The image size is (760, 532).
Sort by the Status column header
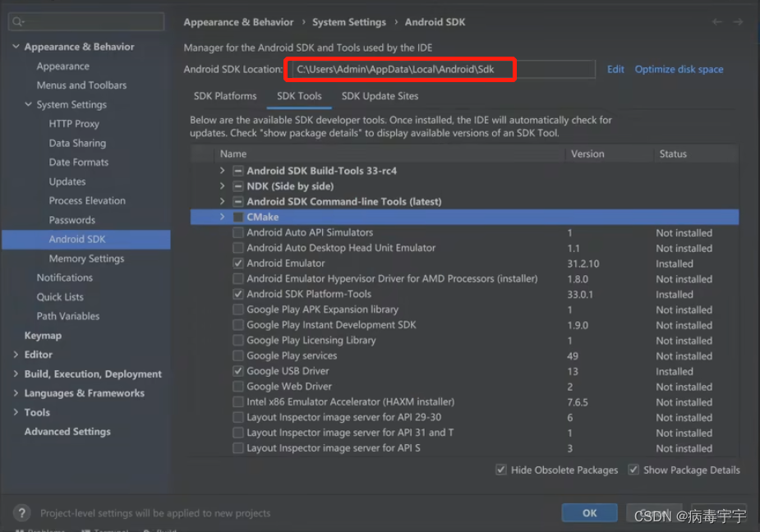click(x=673, y=154)
